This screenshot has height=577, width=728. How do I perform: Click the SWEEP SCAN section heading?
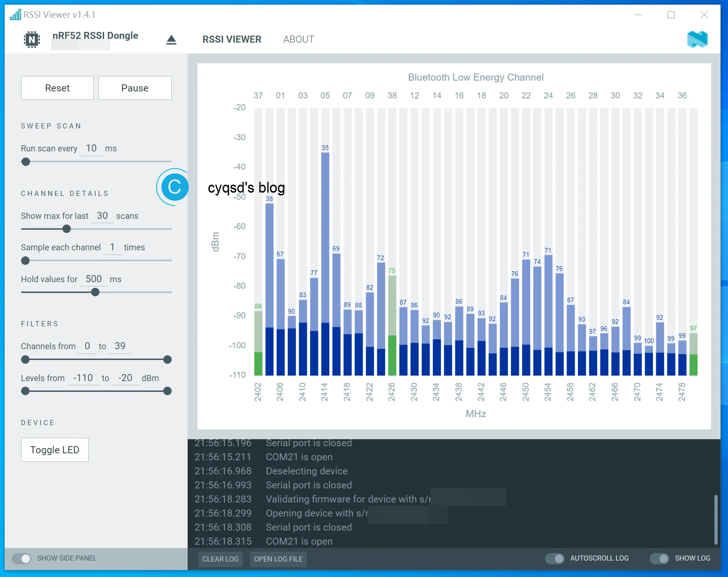(51, 126)
